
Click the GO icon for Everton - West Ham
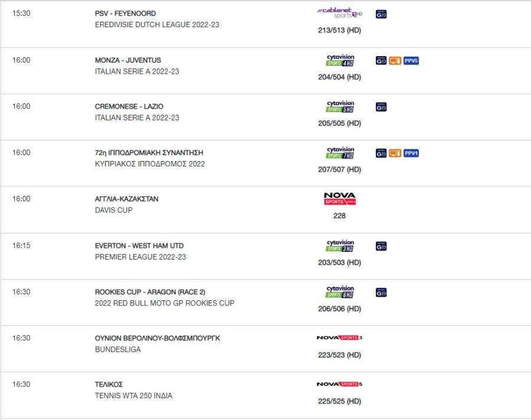pyautogui.click(x=381, y=246)
